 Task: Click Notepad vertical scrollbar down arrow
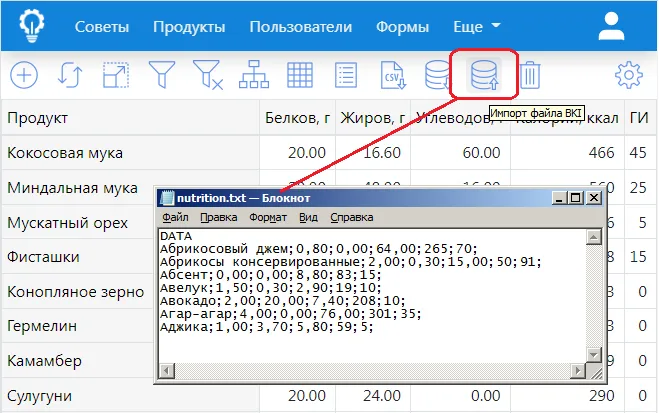pyautogui.click(x=593, y=355)
